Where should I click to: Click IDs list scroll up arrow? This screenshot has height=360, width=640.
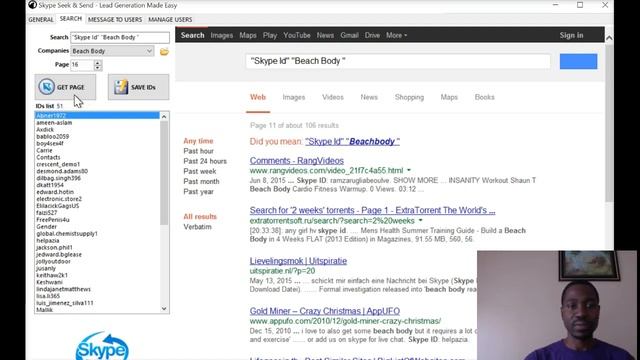pyautogui.click(x=164, y=117)
